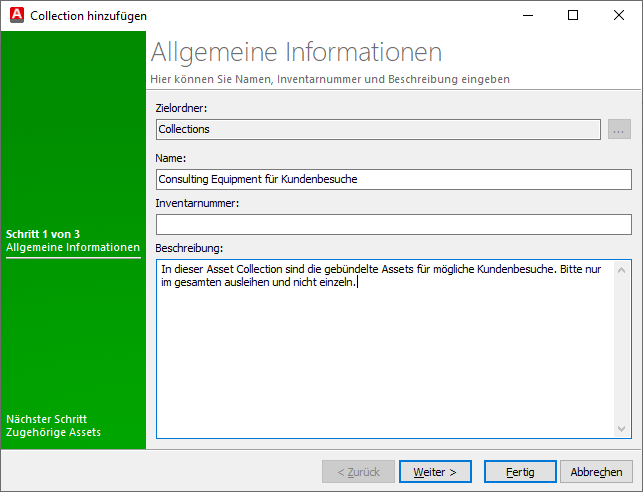The height and width of the screenshot is (492, 643).
Task: Select the Zielordner field showing Collections
Action: click(x=378, y=129)
